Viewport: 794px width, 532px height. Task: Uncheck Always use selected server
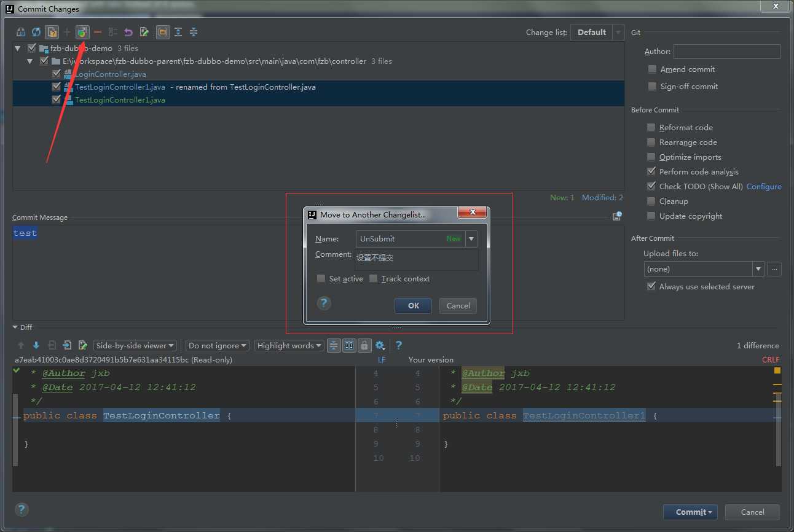651,286
